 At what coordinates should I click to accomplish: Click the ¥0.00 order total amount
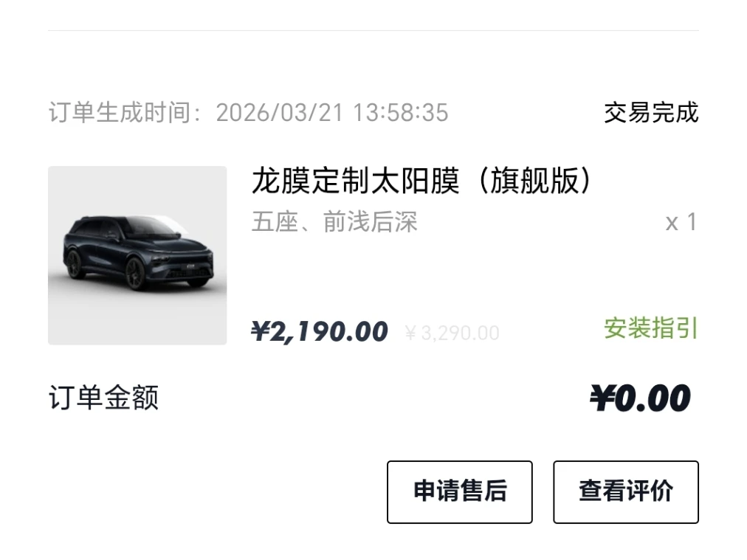click(640, 399)
